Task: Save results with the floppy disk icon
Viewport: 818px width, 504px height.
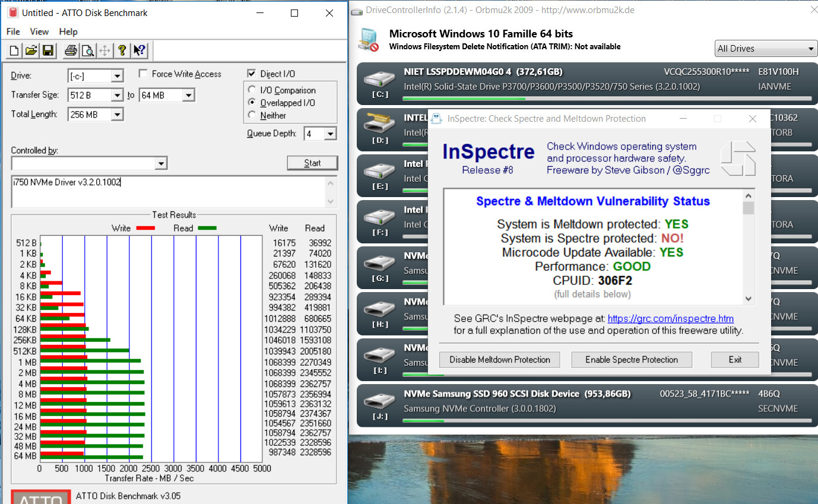Action: 48,50
